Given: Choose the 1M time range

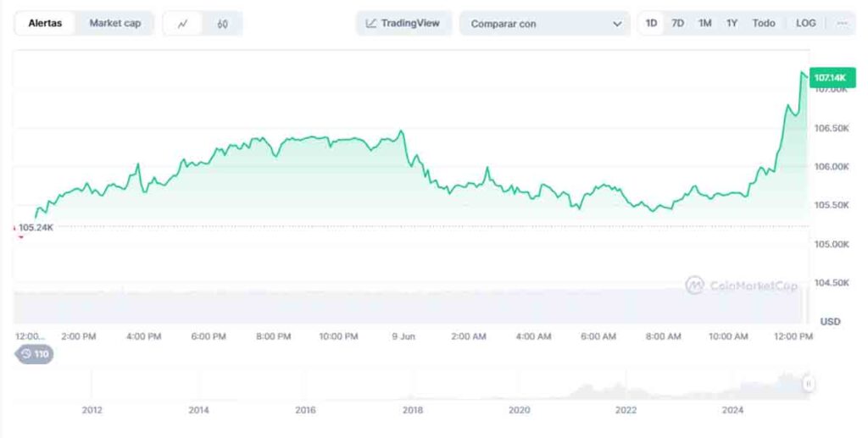Looking at the screenshot, I should [704, 24].
